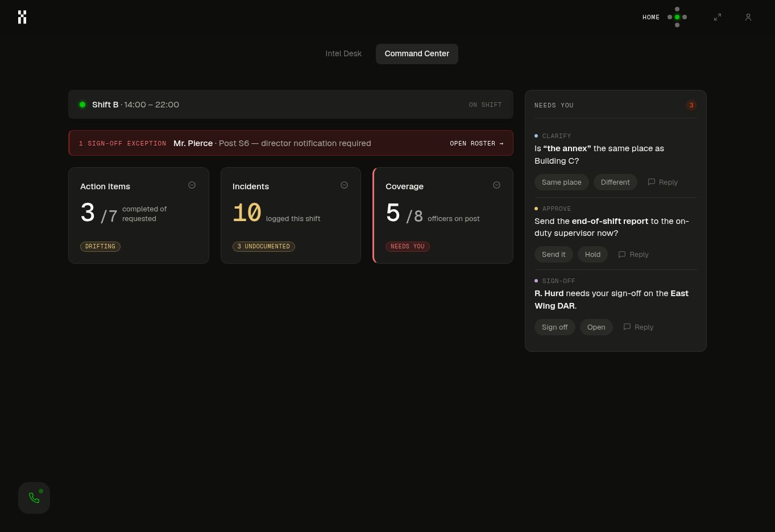Click the end-of-shift report question text
Viewport: 775px width, 532px height.
pyautogui.click(x=611, y=227)
